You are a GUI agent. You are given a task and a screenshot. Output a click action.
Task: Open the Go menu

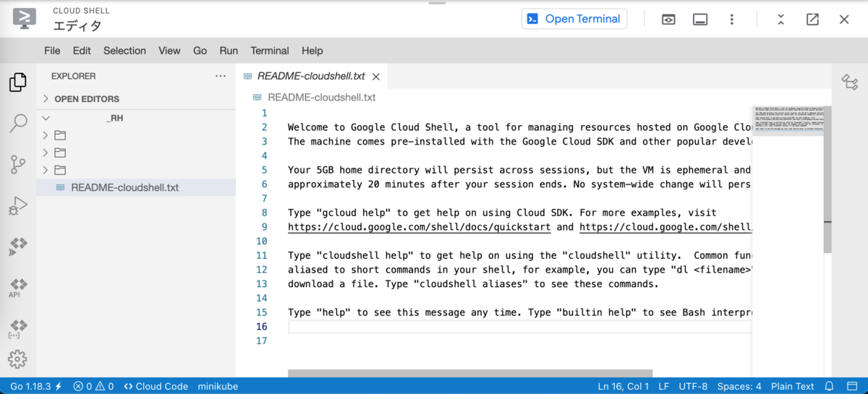200,51
